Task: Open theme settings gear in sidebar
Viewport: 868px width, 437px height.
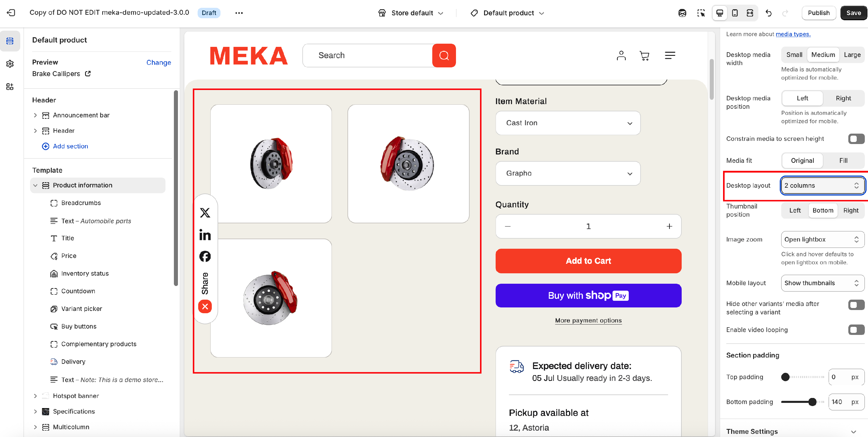Action: click(x=10, y=64)
